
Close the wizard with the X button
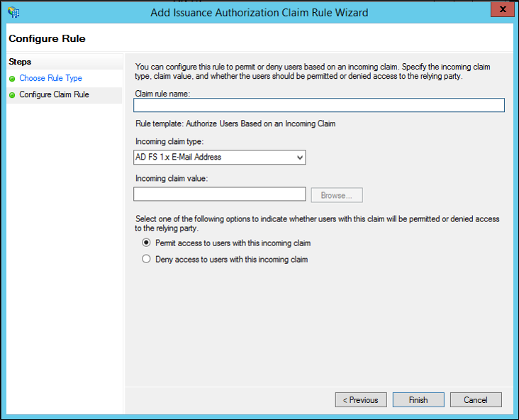(x=503, y=9)
